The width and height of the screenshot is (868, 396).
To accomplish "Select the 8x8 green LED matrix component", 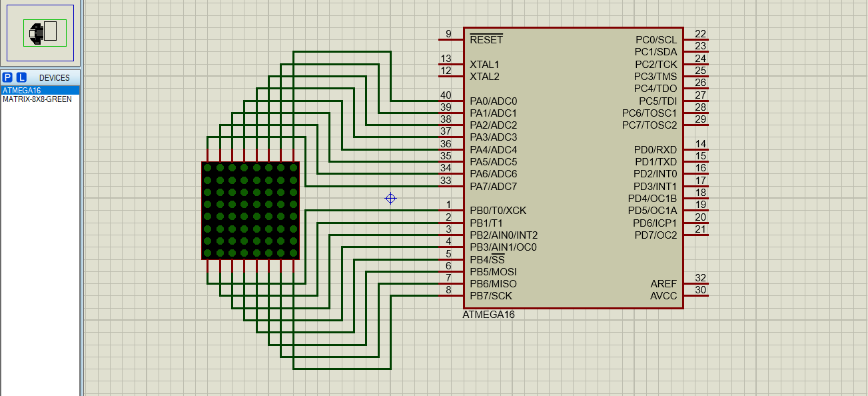I will (x=250, y=210).
